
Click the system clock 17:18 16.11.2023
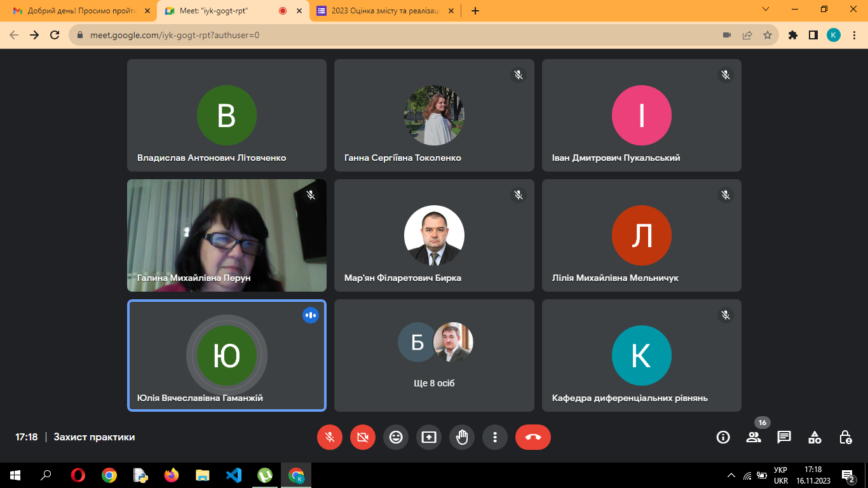[x=813, y=475]
